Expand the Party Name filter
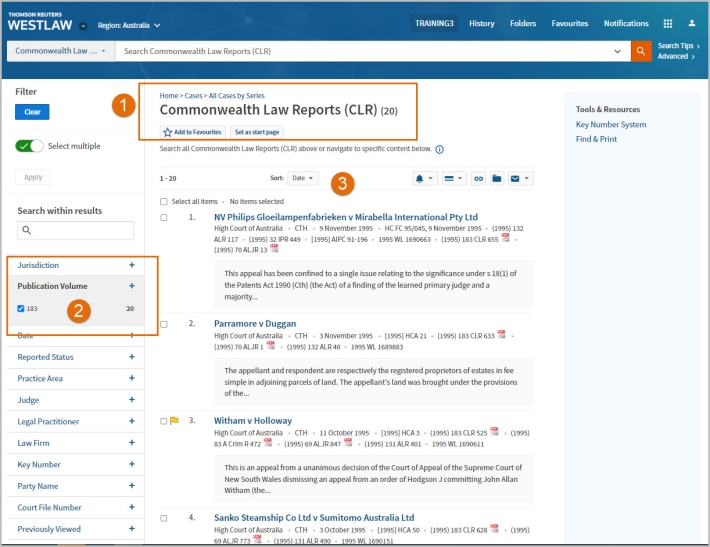710x547 pixels. (x=132, y=485)
